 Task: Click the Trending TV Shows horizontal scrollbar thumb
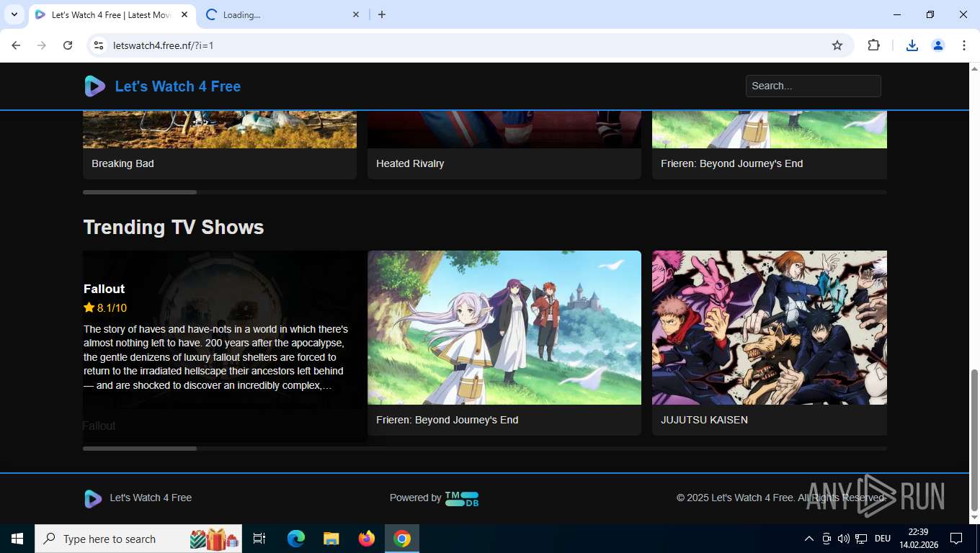coord(140,449)
